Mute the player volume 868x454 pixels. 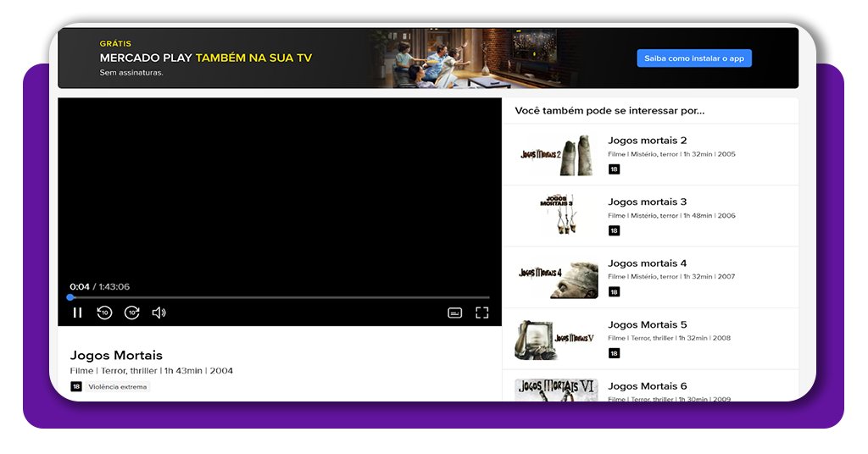point(159,313)
